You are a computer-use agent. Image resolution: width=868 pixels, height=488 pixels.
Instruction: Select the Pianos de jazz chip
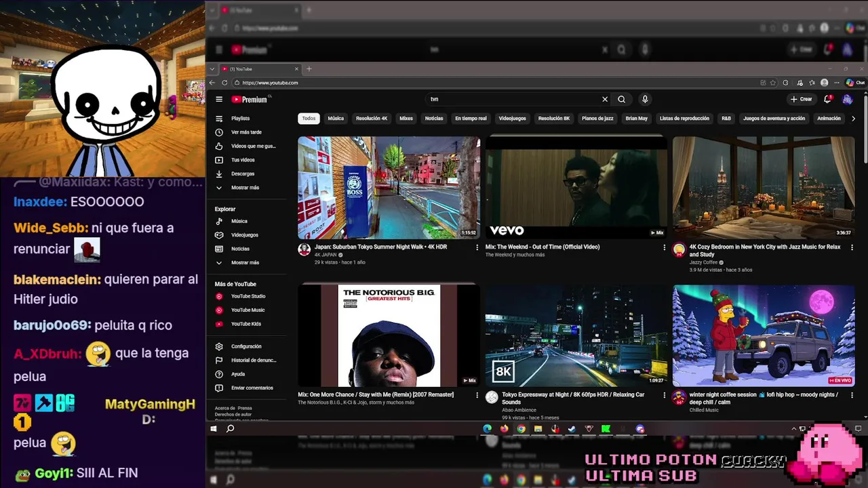click(x=597, y=119)
